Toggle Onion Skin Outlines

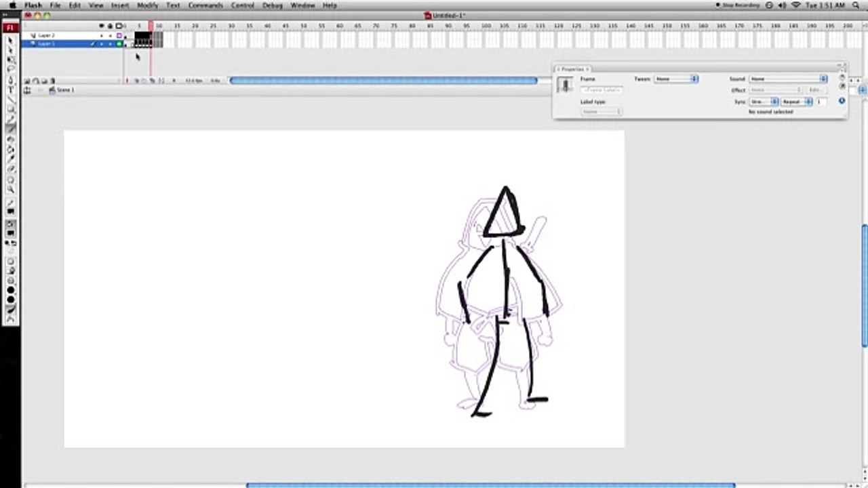tap(144, 81)
